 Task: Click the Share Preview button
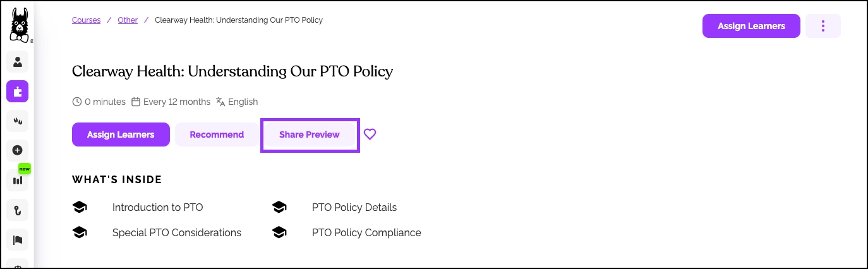click(310, 134)
